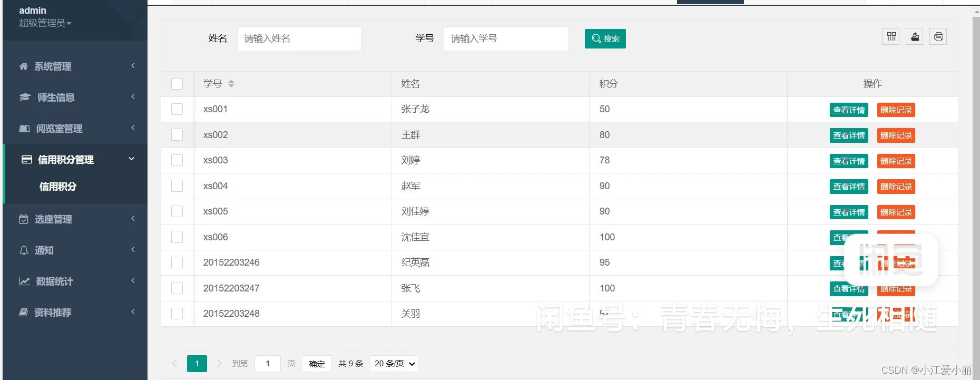The width and height of the screenshot is (980, 380).
Task: Click the export table icon
Action: tap(915, 37)
